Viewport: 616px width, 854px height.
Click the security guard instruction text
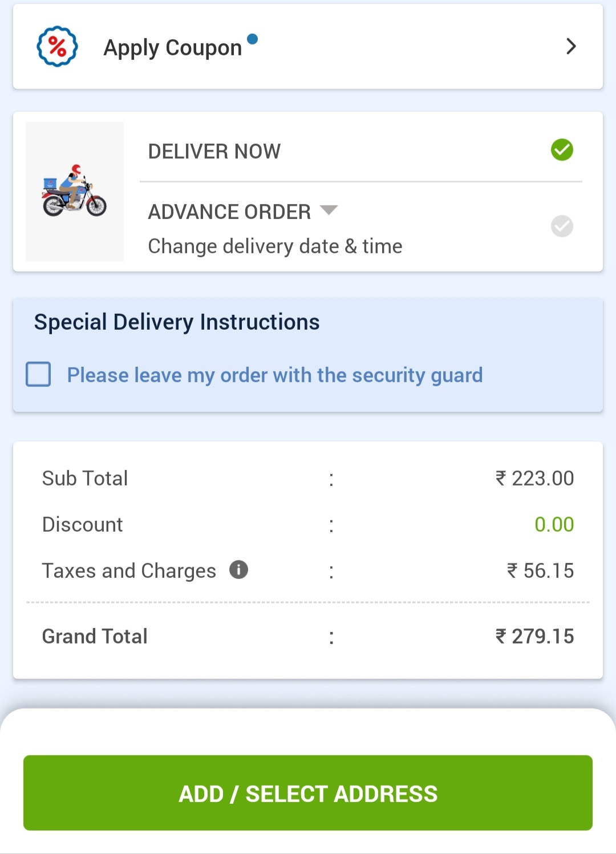(x=275, y=375)
